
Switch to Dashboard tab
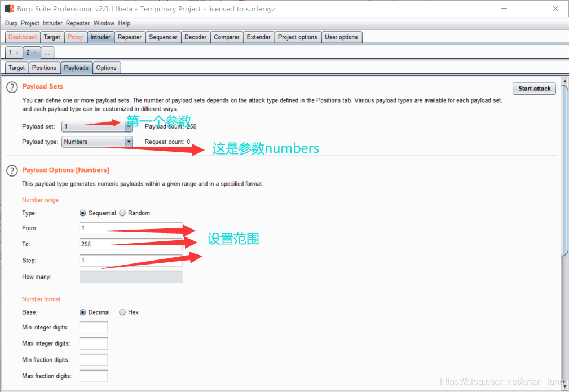coord(23,37)
